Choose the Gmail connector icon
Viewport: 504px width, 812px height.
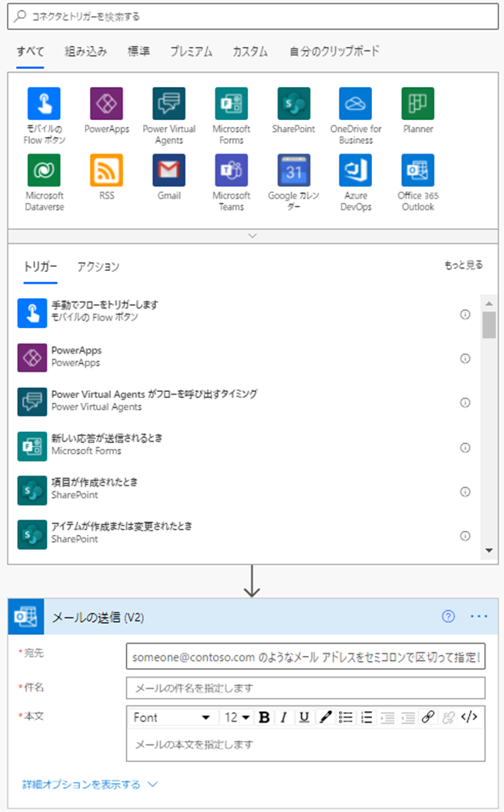169,170
